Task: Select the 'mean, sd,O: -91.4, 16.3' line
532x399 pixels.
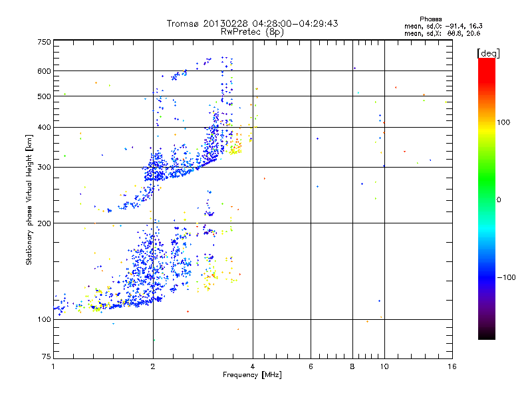Action: tap(444, 27)
